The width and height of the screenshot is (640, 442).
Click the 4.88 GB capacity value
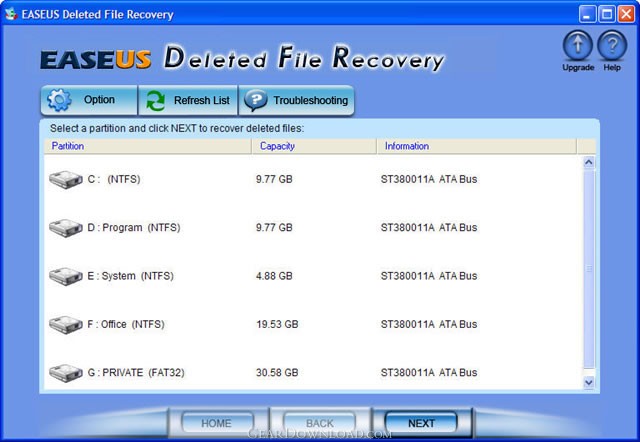point(274,276)
